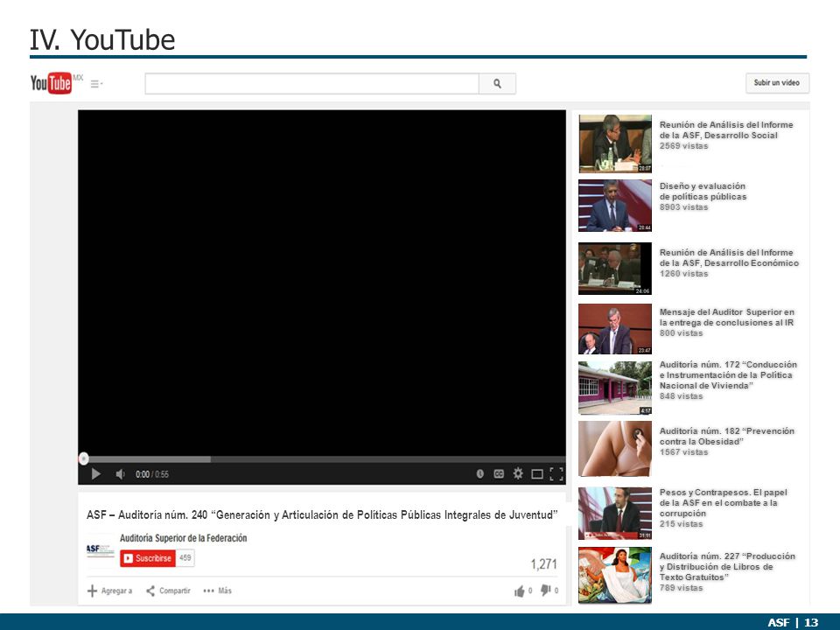Image resolution: width=840 pixels, height=630 pixels.
Task: Open player settings gear icon
Action: tap(518, 473)
